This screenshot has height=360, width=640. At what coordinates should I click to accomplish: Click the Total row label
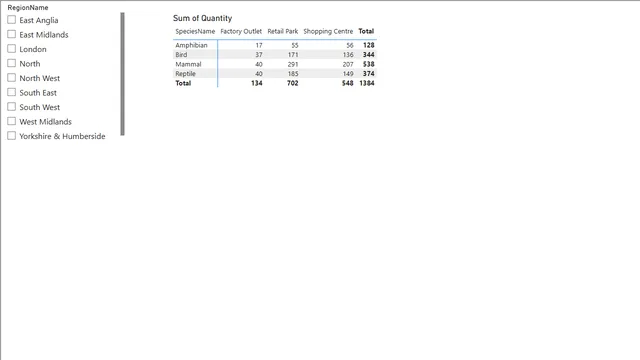click(x=183, y=83)
